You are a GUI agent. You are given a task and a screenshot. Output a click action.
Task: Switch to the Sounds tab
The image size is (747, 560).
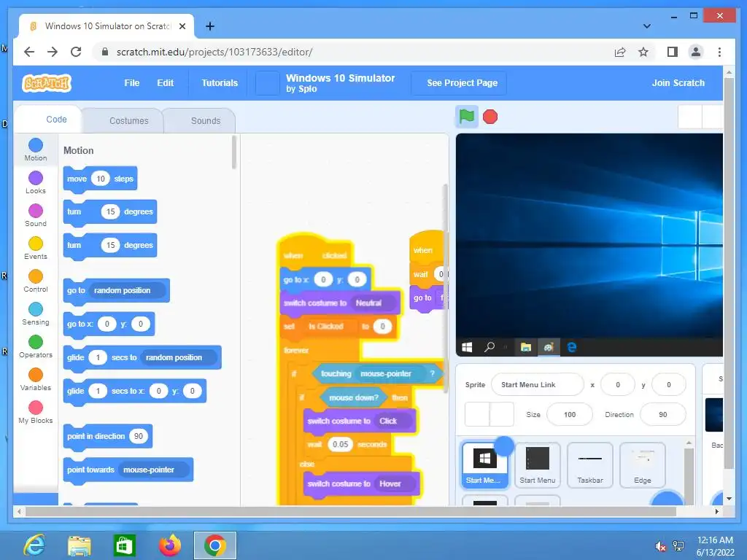(x=199, y=121)
